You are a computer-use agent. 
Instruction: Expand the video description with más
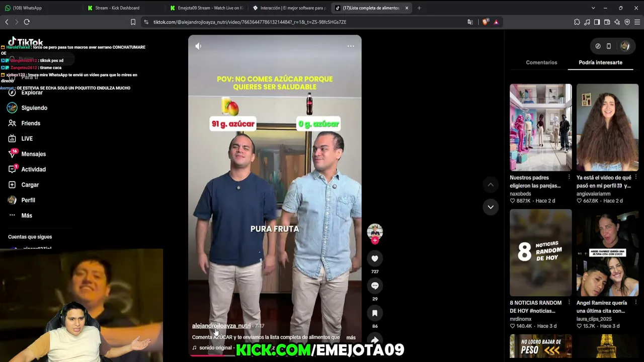coord(351,337)
